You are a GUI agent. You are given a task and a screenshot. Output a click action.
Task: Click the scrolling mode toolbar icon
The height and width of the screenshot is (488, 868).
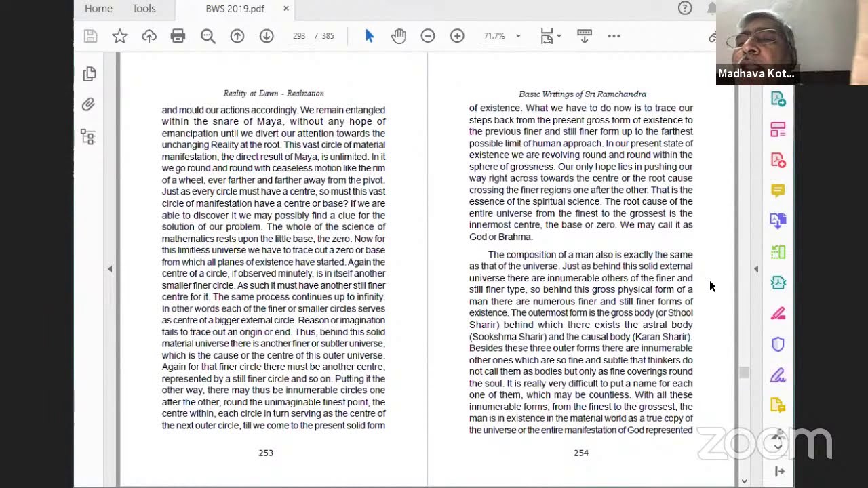585,36
